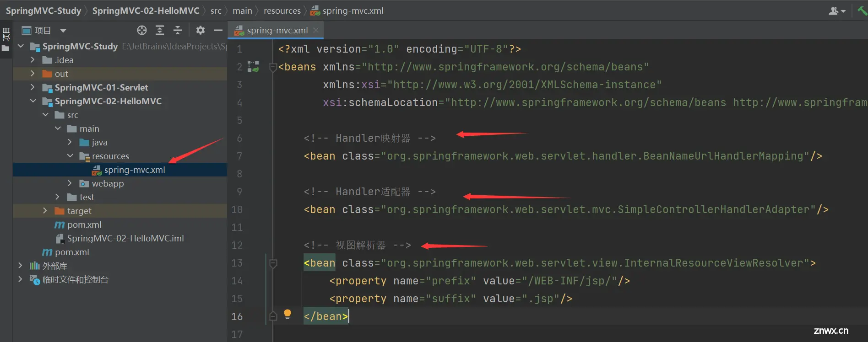868x342 pixels.
Task: Collapse the SpringMVC-02-HelloMVC module
Action: pos(33,101)
